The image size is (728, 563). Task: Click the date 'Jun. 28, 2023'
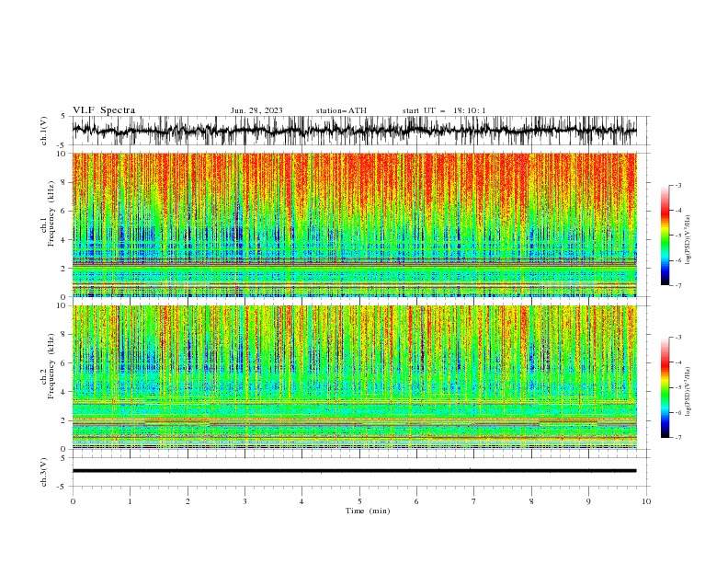pyautogui.click(x=256, y=110)
